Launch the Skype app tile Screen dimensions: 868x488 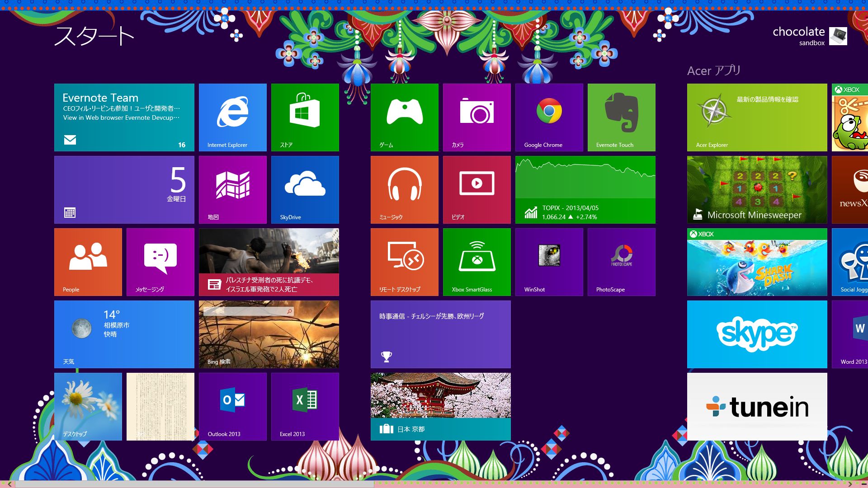[757, 334]
